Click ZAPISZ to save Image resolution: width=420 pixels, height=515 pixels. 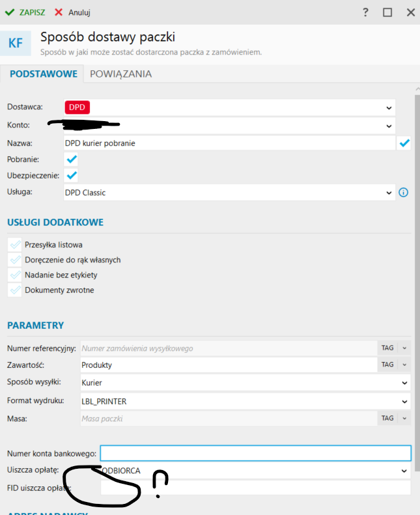(25, 12)
